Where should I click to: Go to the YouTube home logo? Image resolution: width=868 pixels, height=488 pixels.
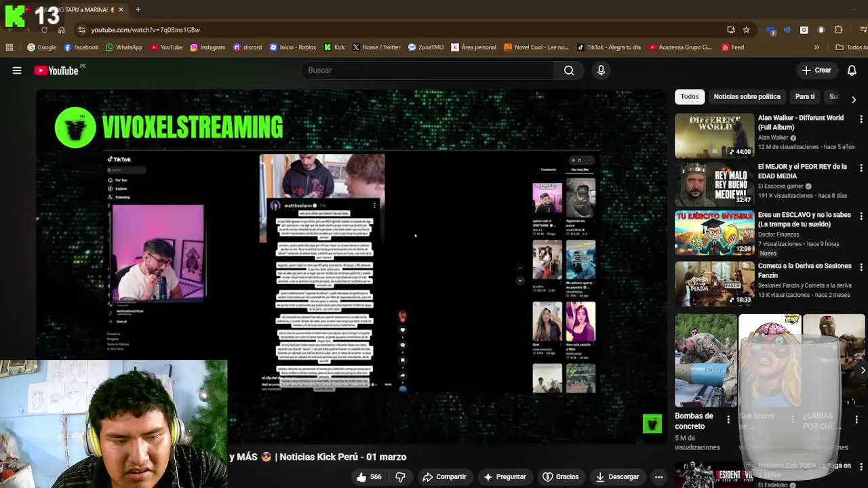(x=57, y=70)
